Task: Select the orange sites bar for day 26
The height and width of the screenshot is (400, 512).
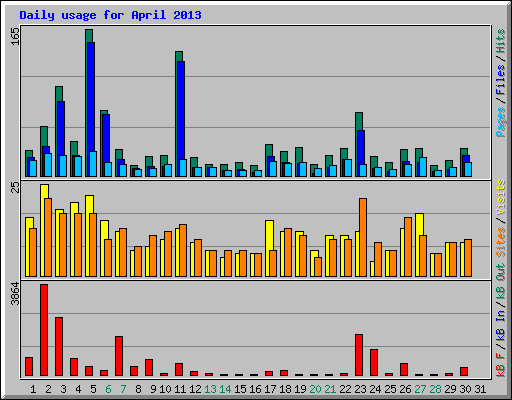Action: click(408, 247)
